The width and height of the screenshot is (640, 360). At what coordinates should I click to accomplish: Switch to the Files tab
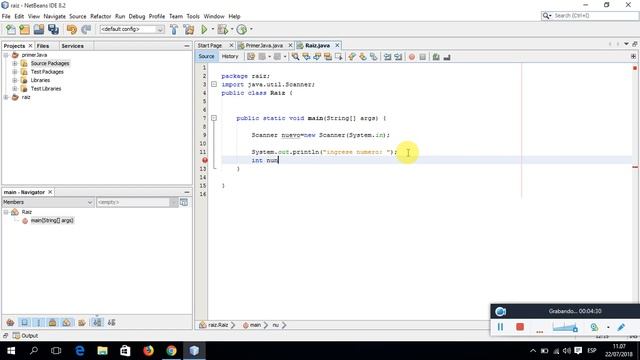43,46
